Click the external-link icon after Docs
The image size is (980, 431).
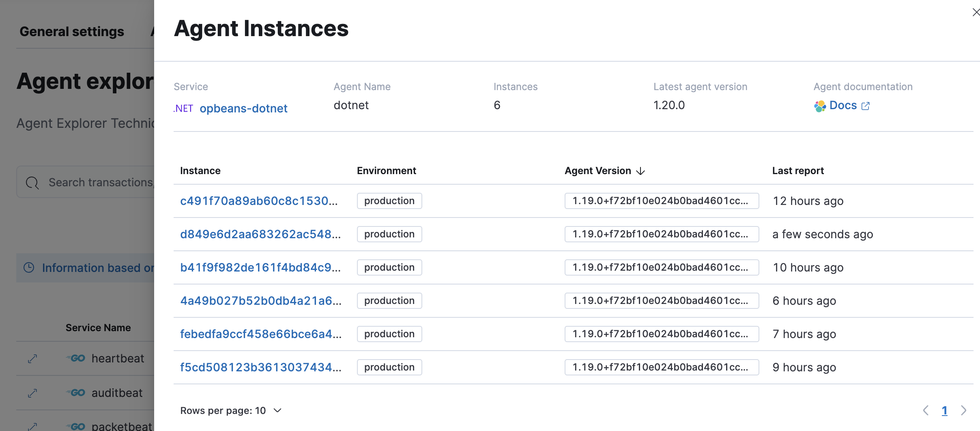tap(866, 106)
